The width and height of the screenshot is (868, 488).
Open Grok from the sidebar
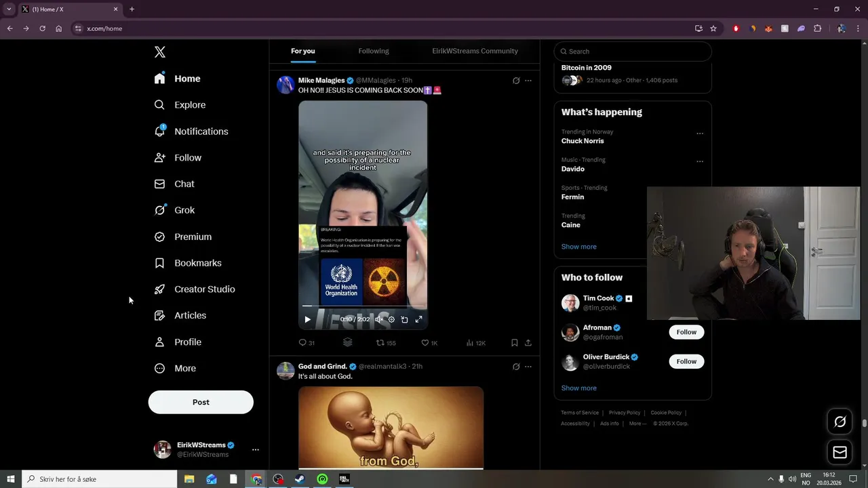pyautogui.click(x=174, y=210)
